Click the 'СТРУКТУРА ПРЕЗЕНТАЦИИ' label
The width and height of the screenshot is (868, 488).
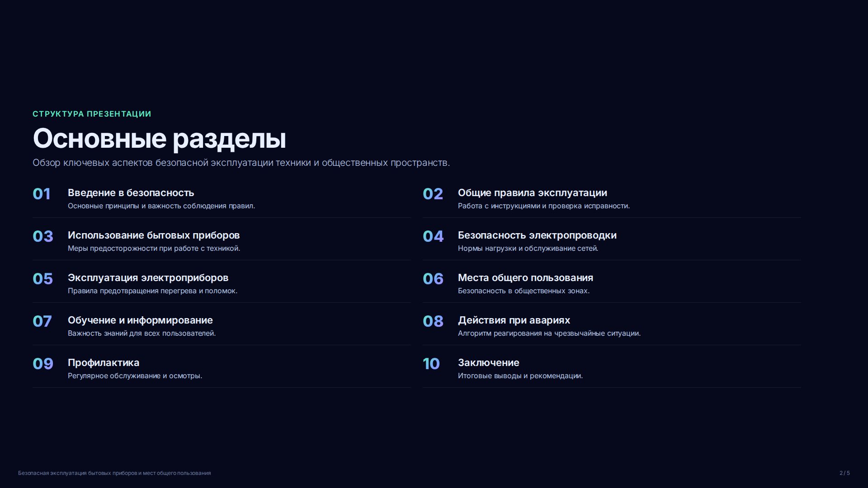coord(92,114)
